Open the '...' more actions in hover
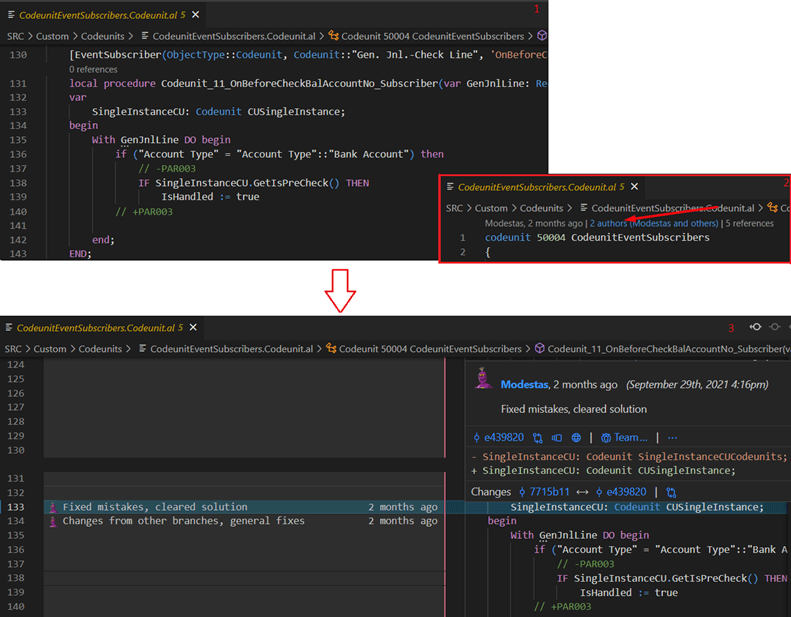 (x=672, y=438)
